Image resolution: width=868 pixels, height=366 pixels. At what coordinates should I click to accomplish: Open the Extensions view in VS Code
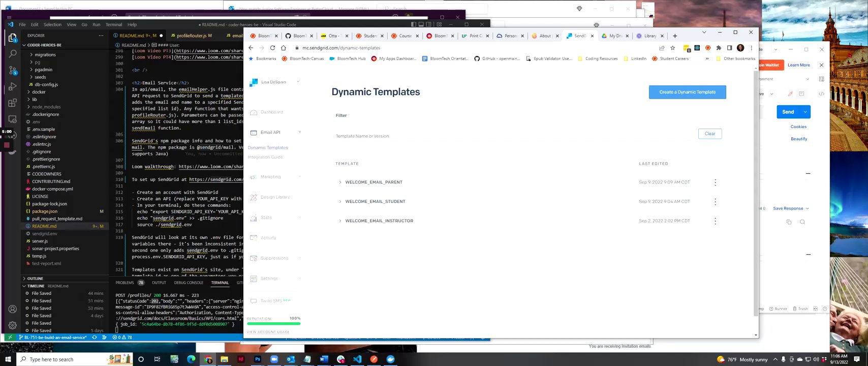pyautogui.click(x=12, y=103)
